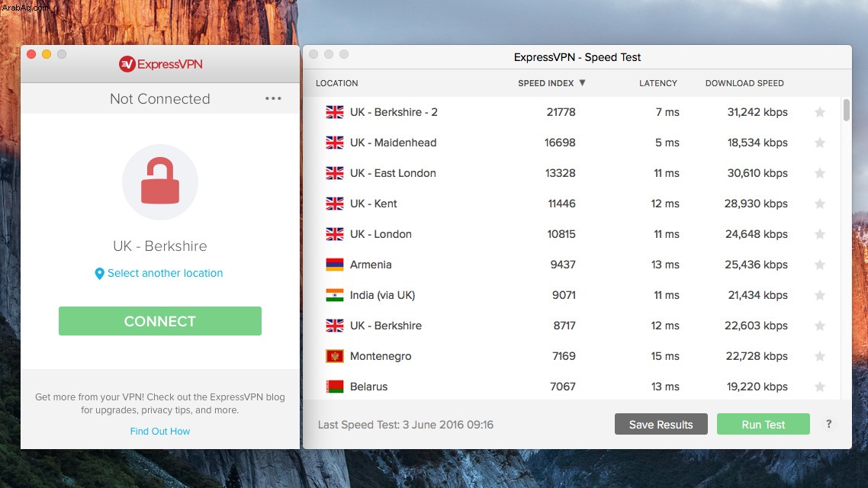Star the Montenegro location

point(820,356)
